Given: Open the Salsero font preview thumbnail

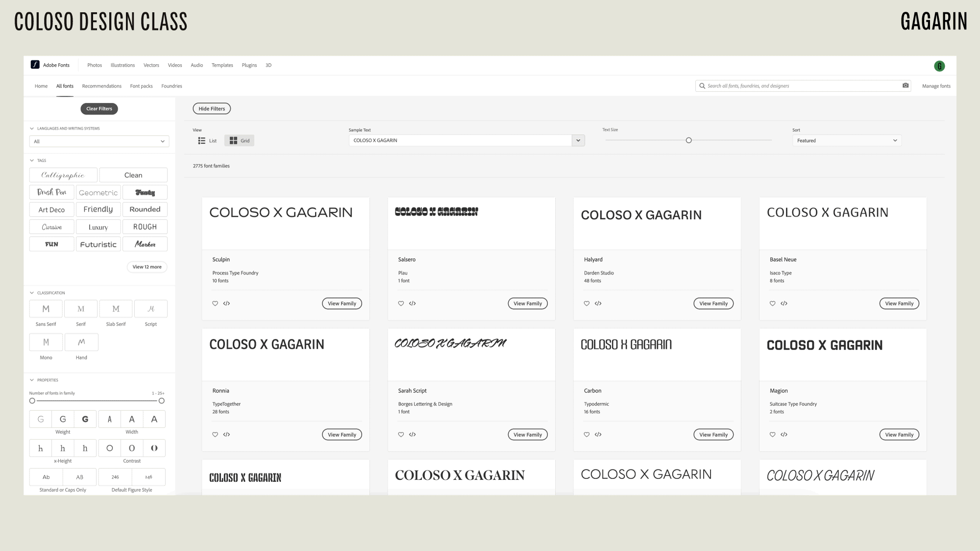Looking at the screenshot, I should click(x=471, y=224).
